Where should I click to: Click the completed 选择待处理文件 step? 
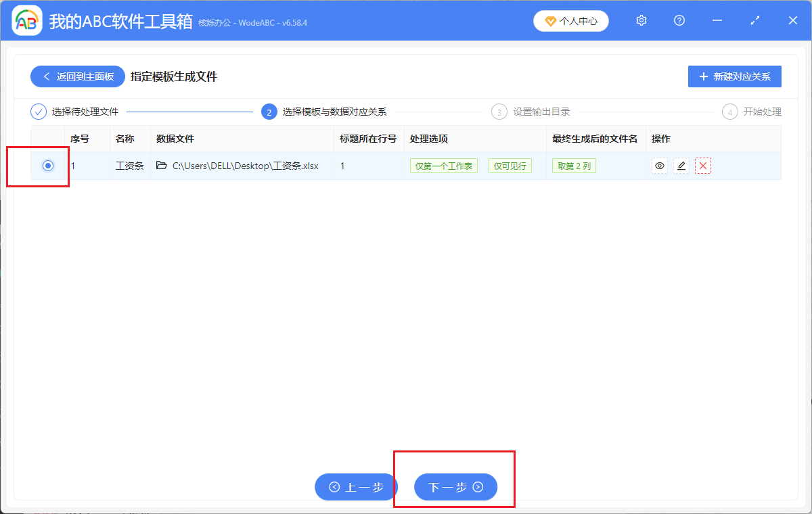[x=76, y=111]
